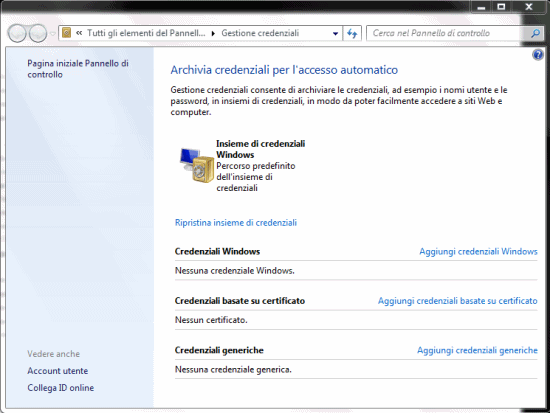
Task: Open 'Pagina iniziale Pannello di controllo' link
Action: tap(78, 69)
